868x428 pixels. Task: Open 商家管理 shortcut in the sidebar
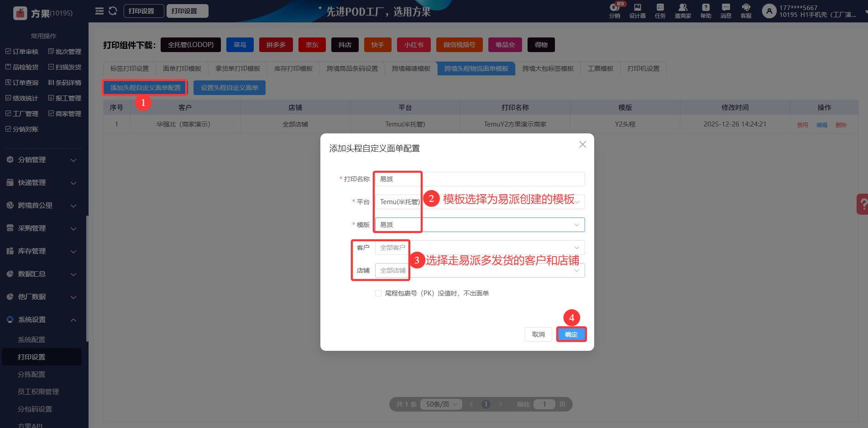tap(65, 114)
